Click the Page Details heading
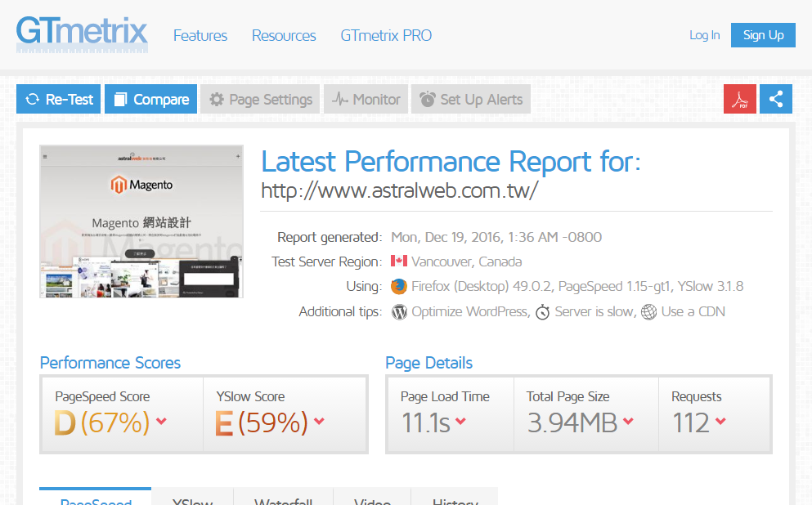Viewport: 812px width, 505px height. 428,363
